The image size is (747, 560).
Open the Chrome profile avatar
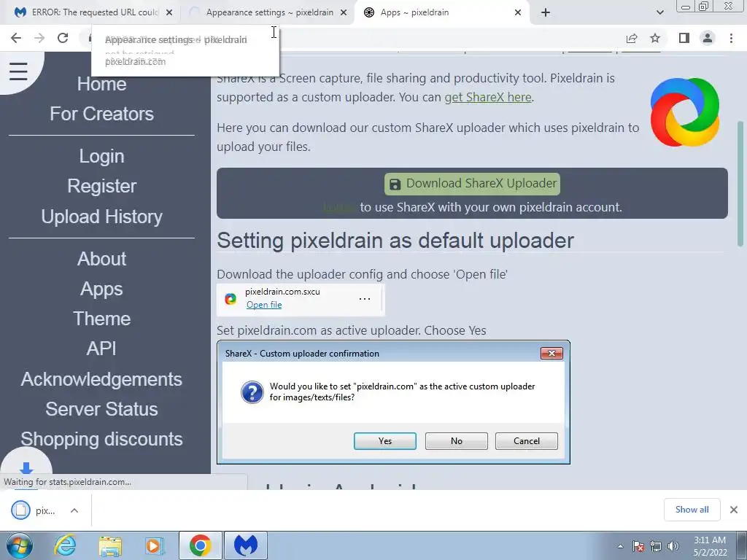tap(708, 38)
